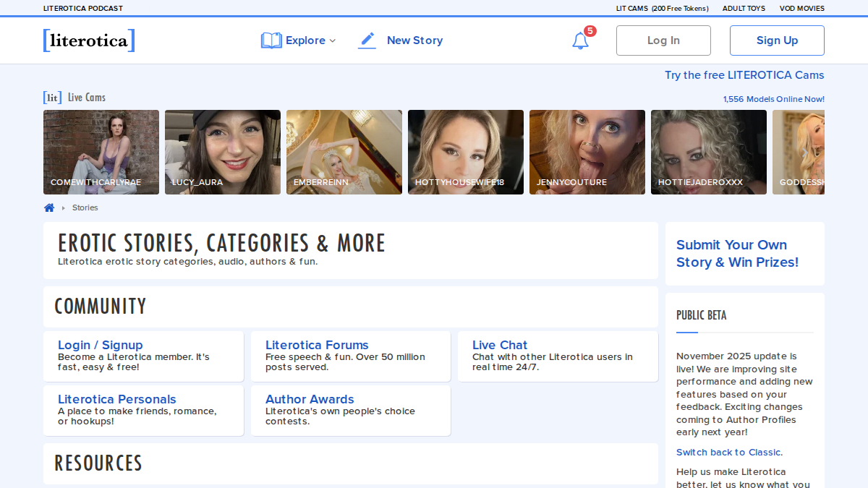The width and height of the screenshot is (868, 488).
Task: Click the New Story pencil icon
Action: pyautogui.click(x=367, y=40)
